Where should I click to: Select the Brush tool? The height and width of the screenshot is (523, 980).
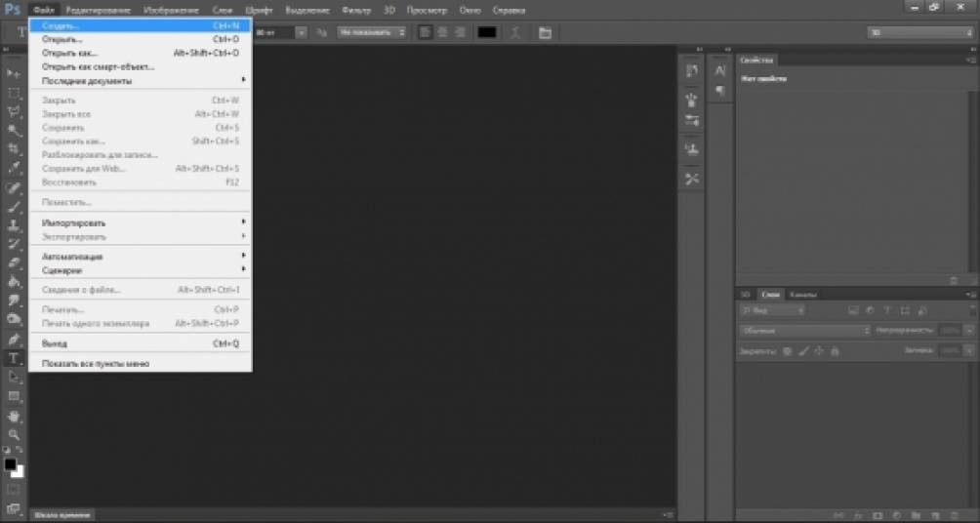pyautogui.click(x=13, y=207)
